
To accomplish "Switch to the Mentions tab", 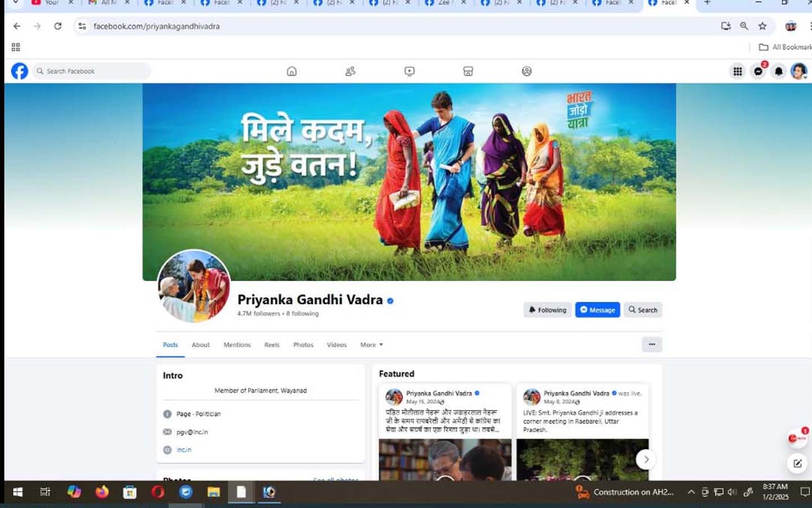I will (237, 345).
